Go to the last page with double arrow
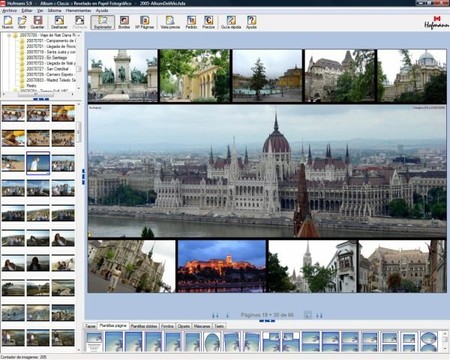Image resolution: width=450 pixels, height=360 pixels. pyautogui.click(x=319, y=315)
